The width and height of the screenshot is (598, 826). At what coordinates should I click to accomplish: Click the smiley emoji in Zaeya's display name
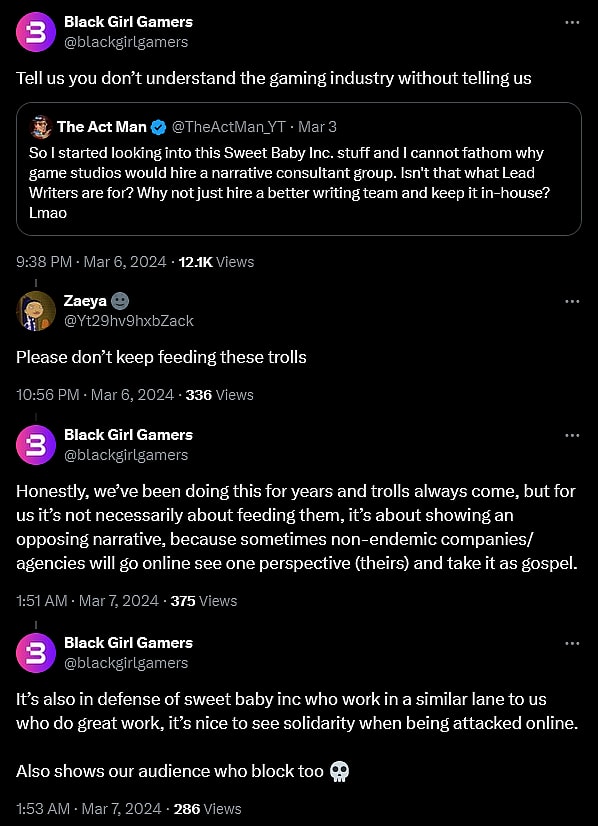(119, 300)
